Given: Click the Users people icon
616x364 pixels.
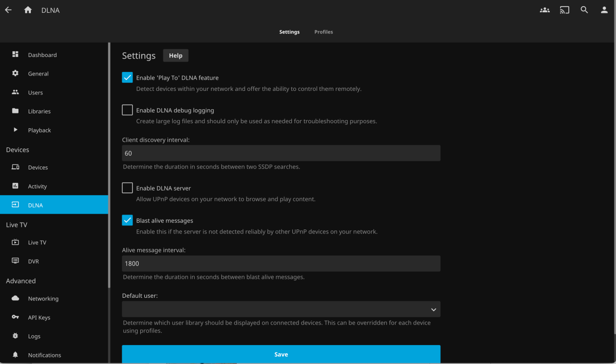Looking at the screenshot, I should coord(15,92).
